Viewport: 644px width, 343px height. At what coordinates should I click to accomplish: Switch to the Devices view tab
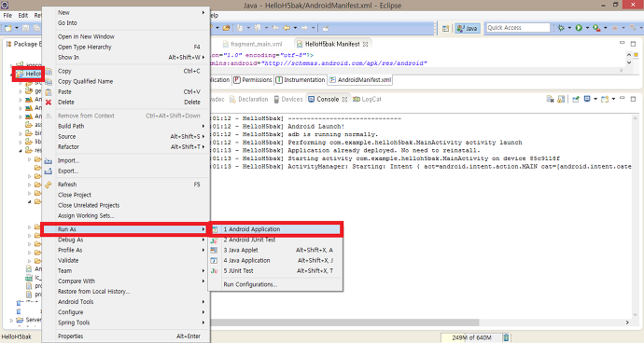coord(288,100)
